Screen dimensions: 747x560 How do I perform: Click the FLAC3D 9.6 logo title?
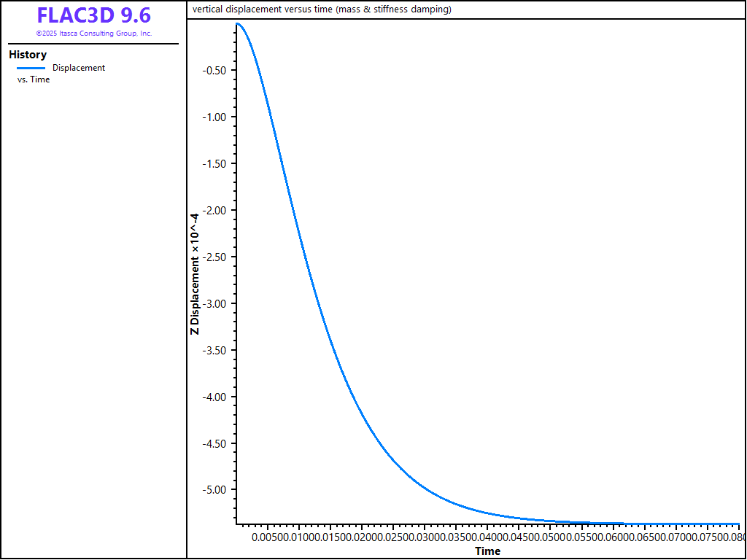pyautogui.click(x=93, y=15)
